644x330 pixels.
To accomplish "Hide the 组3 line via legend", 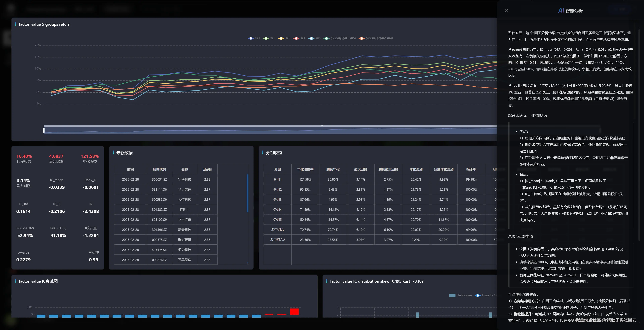I will point(281,38).
